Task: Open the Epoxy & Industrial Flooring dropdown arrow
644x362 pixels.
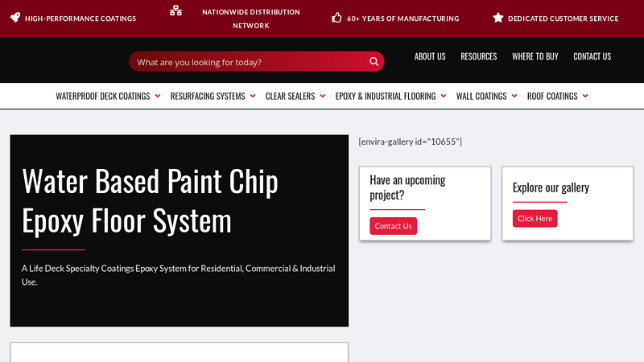Action: point(444,96)
